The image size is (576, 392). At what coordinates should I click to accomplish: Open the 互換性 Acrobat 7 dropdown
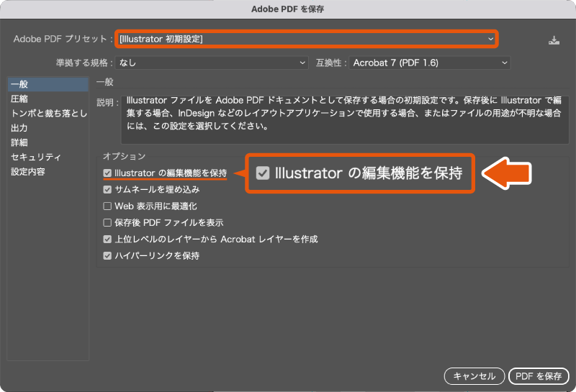point(429,63)
